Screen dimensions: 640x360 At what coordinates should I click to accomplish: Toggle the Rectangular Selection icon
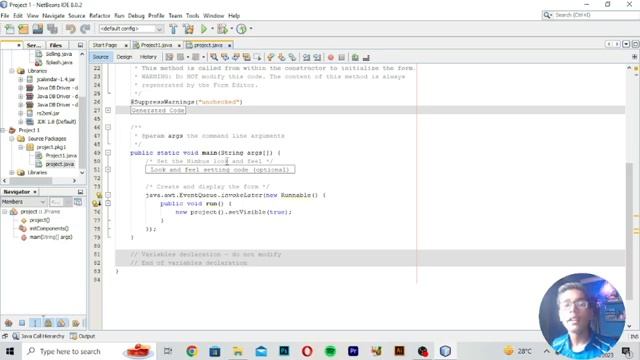[257, 57]
